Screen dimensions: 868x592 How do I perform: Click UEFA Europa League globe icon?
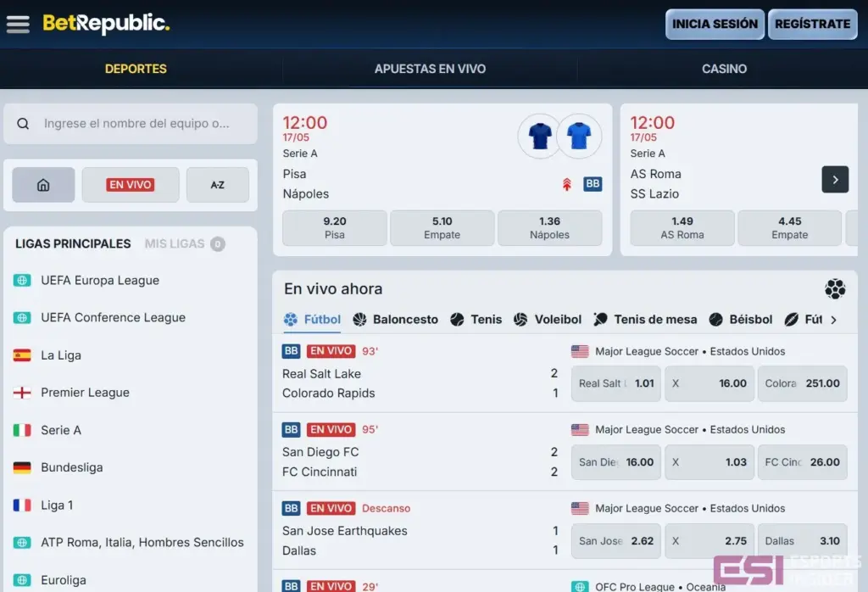click(22, 280)
